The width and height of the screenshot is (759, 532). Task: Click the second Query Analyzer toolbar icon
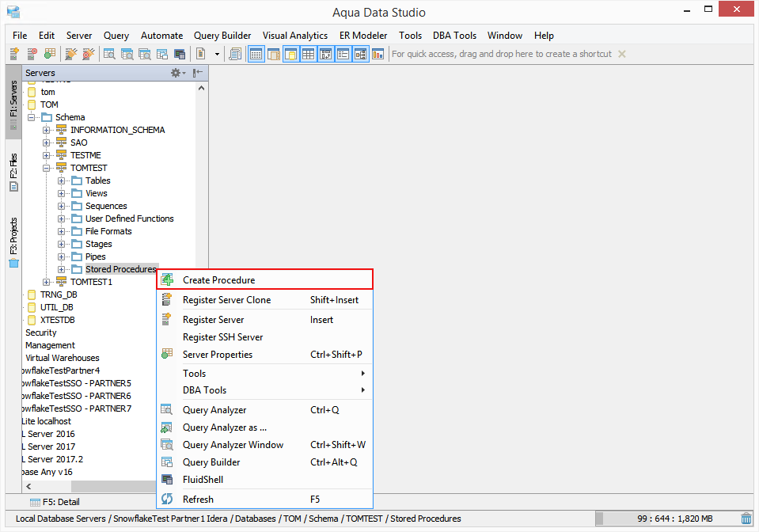tap(127, 54)
